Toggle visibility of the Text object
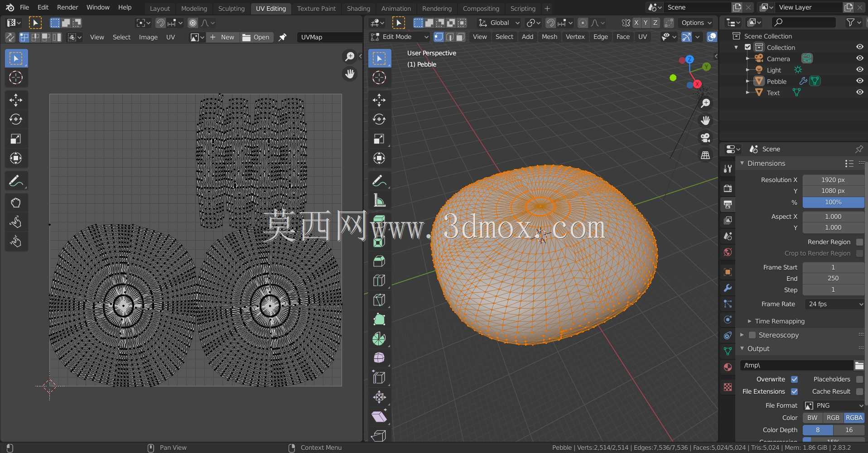 859,92
